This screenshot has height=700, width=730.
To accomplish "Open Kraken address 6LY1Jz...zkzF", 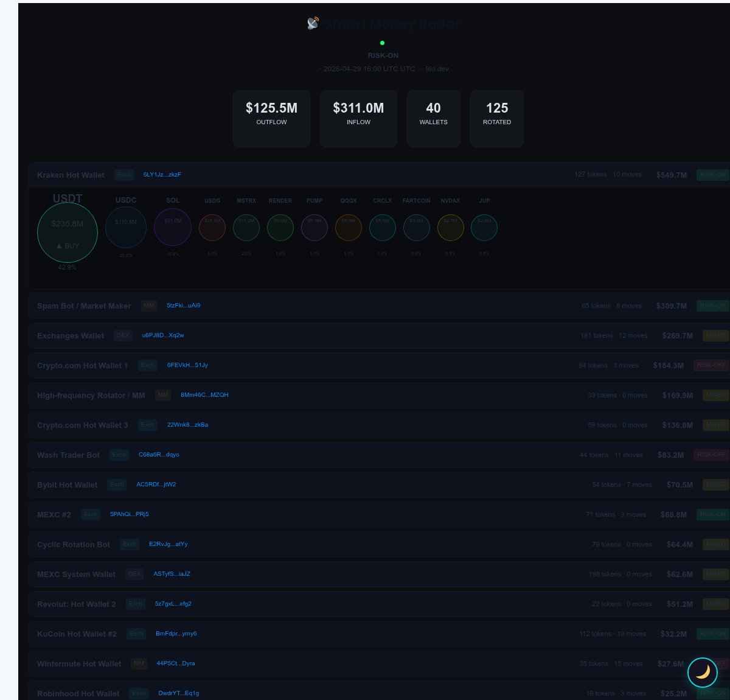I will pos(162,175).
